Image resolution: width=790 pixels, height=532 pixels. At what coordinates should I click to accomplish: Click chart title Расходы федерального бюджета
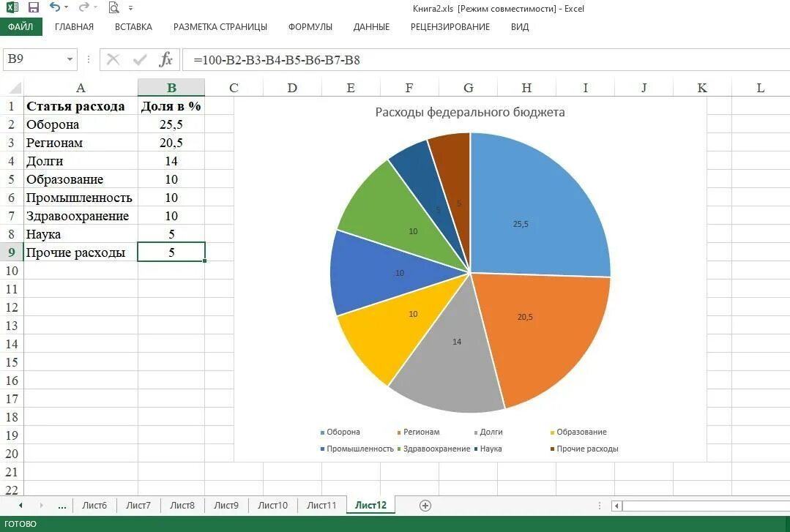point(470,112)
